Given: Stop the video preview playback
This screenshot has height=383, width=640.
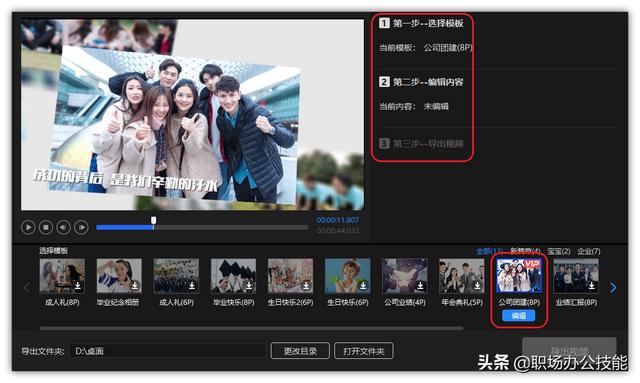Looking at the screenshot, I should click(46, 227).
